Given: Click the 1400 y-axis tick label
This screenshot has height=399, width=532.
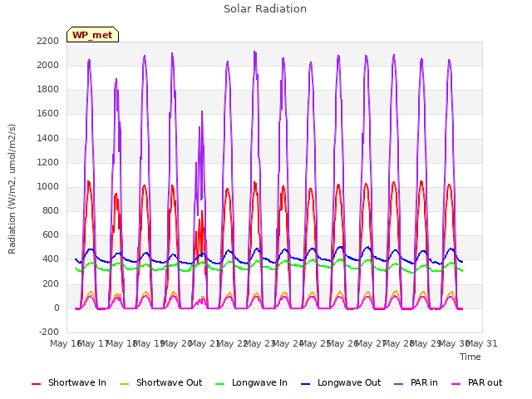Looking at the screenshot, I should coord(48,138).
